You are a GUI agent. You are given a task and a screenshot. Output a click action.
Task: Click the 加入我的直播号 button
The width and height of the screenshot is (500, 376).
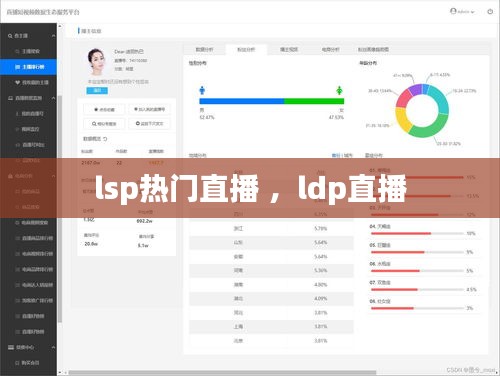click(149, 109)
